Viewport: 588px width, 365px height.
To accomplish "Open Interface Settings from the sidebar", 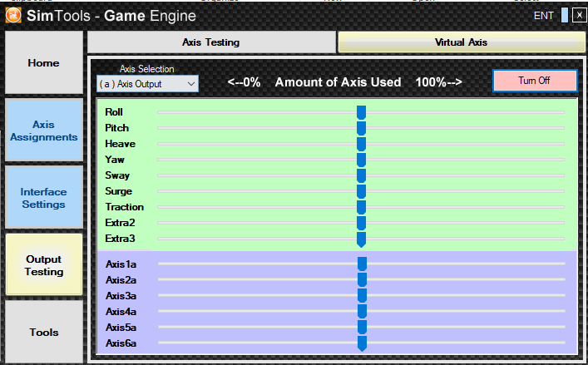I will 44,198.
